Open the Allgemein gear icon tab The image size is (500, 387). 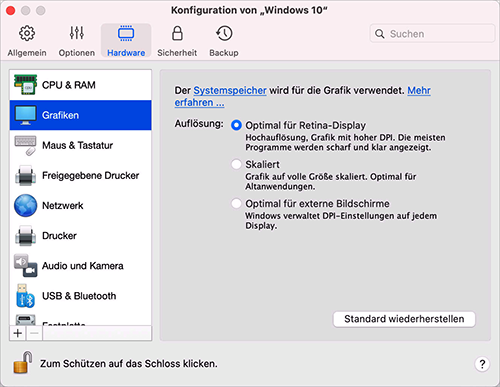[x=27, y=33]
